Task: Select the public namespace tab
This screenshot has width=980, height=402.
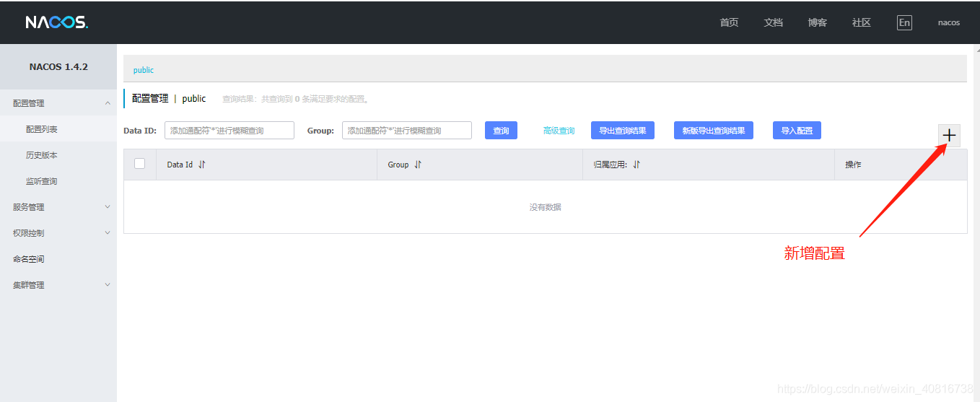Action: coord(144,70)
